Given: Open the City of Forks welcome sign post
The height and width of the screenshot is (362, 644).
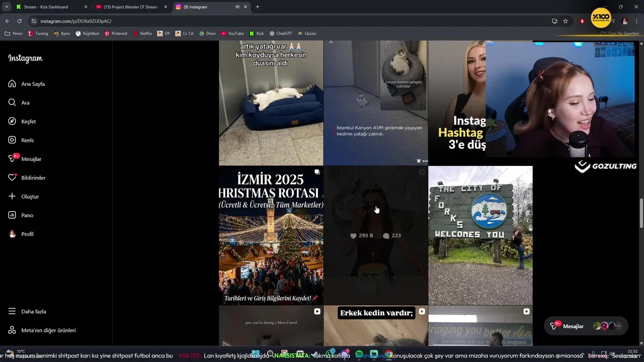Looking at the screenshot, I should point(480,235).
